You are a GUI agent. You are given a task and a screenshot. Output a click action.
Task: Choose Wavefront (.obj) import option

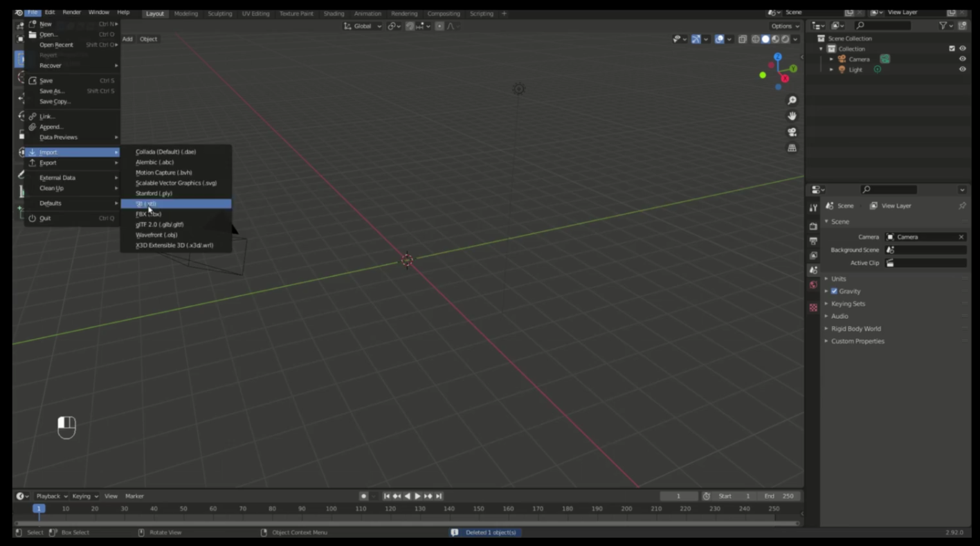click(176, 235)
